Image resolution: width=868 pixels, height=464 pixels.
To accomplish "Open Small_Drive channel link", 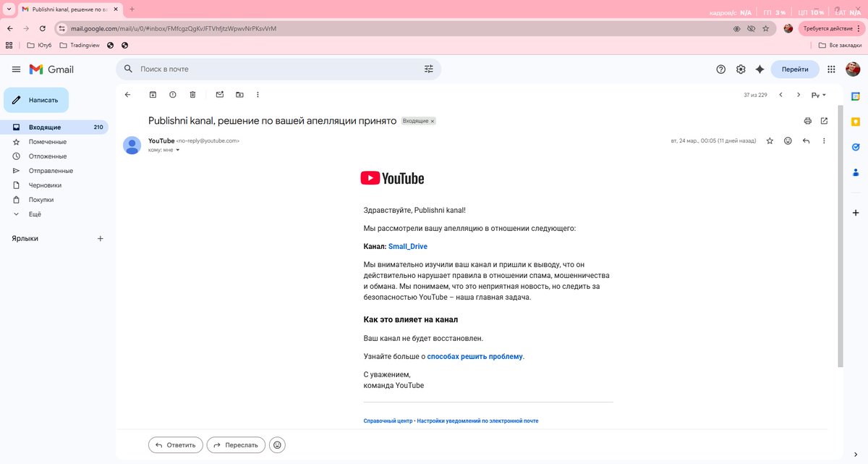I will click(408, 247).
